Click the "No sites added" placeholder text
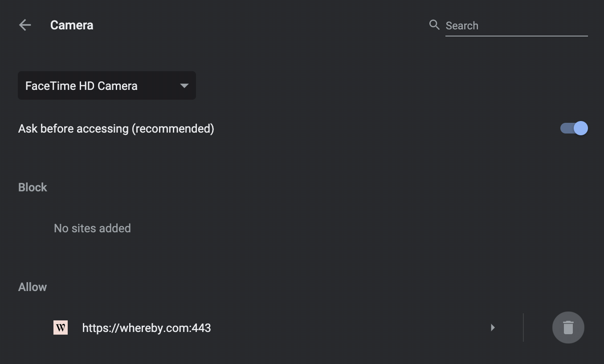The image size is (604, 364). [92, 228]
